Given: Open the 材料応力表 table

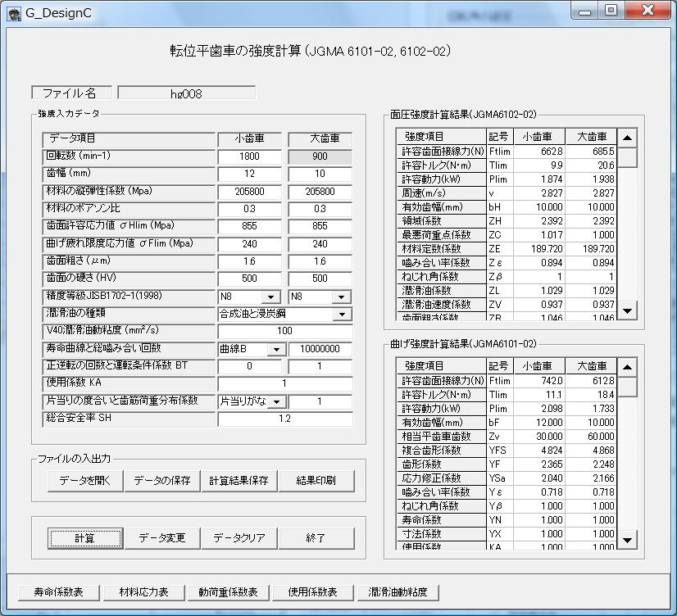Looking at the screenshot, I should point(143,591).
